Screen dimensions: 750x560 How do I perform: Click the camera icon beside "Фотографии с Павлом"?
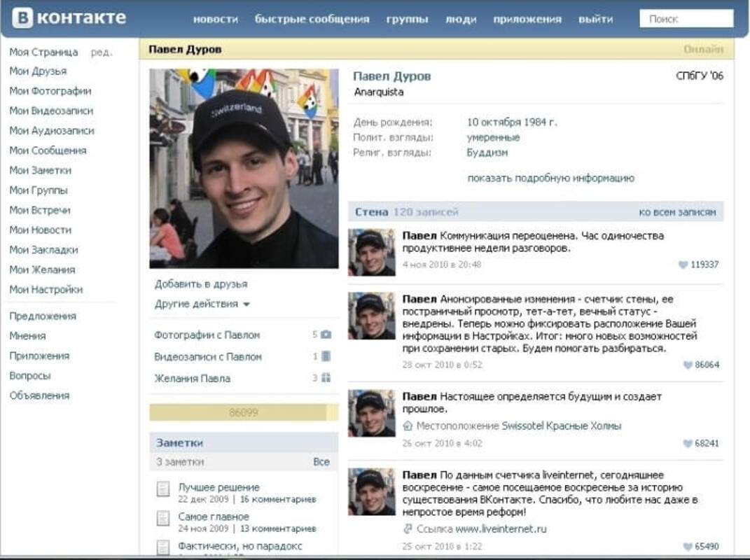(x=324, y=335)
